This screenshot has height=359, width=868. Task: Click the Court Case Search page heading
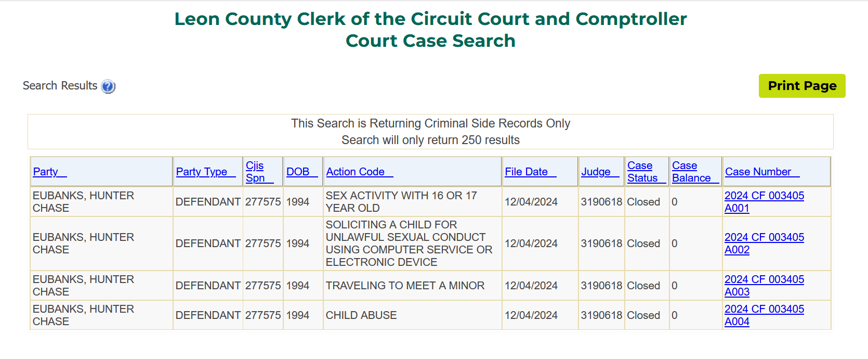[430, 41]
